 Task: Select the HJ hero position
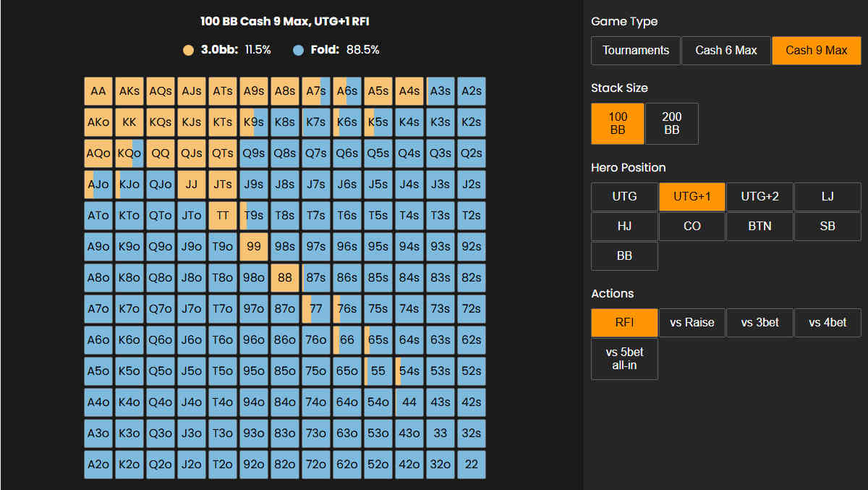(624, 226)
